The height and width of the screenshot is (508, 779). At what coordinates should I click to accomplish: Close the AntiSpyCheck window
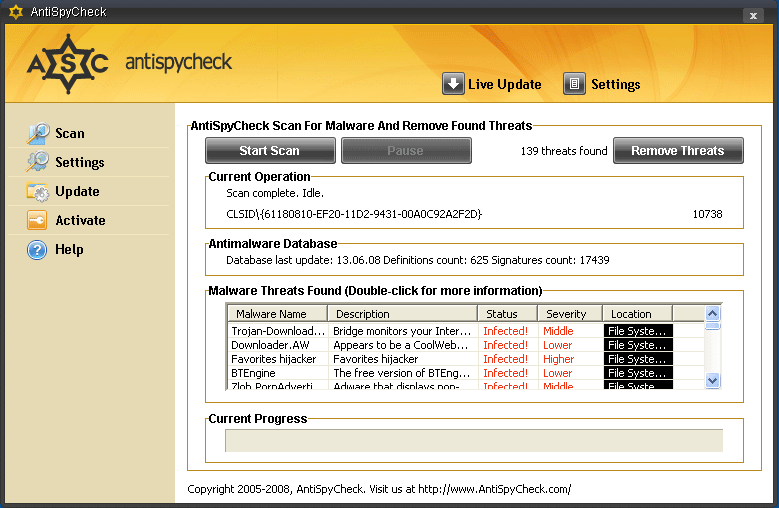[x=751, y=15]
